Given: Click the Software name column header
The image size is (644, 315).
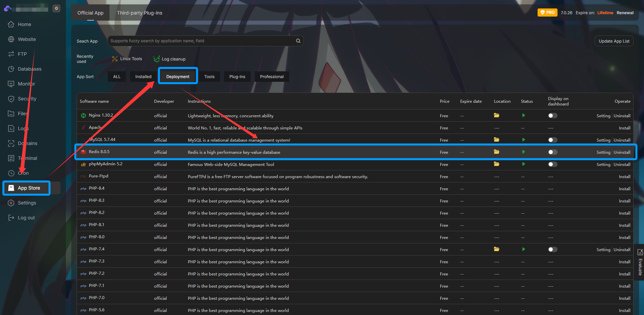Looking at the screenshot, I should click(94, 101).
